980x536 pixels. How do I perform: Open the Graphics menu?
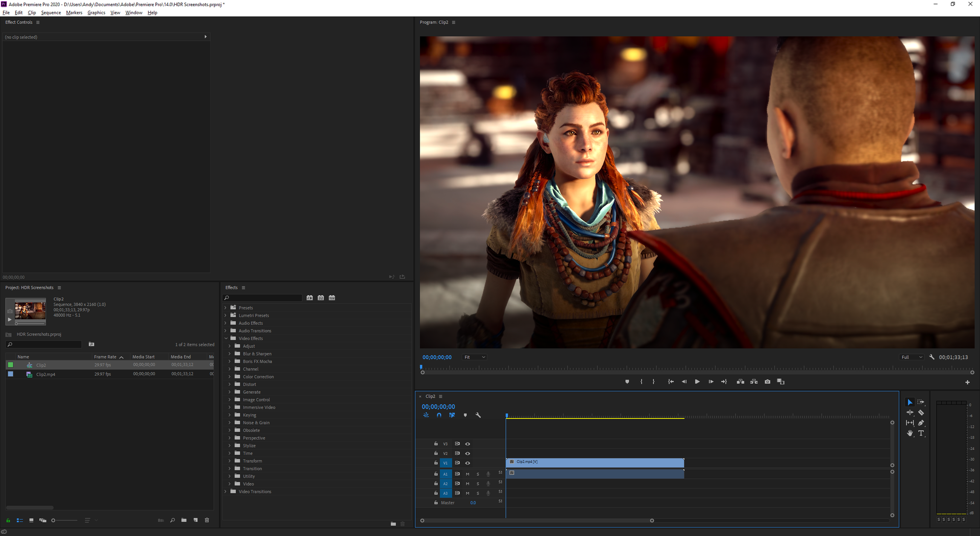point(96,13)
